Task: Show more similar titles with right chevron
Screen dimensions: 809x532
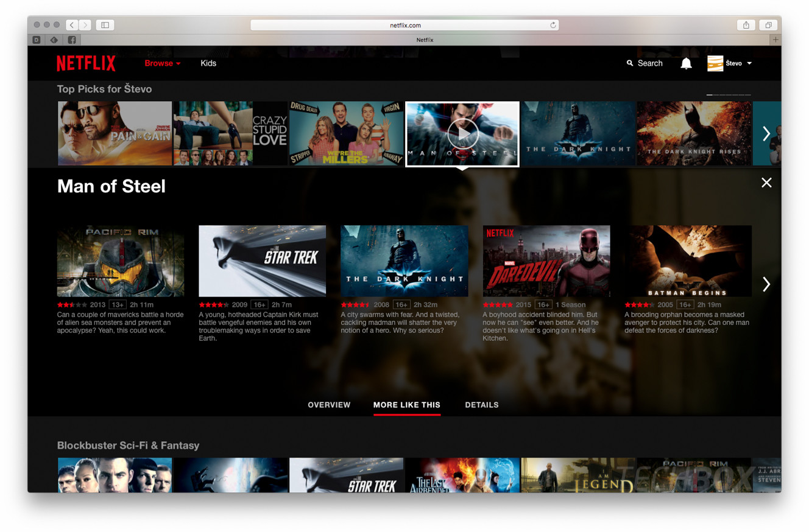Action: 766,284
